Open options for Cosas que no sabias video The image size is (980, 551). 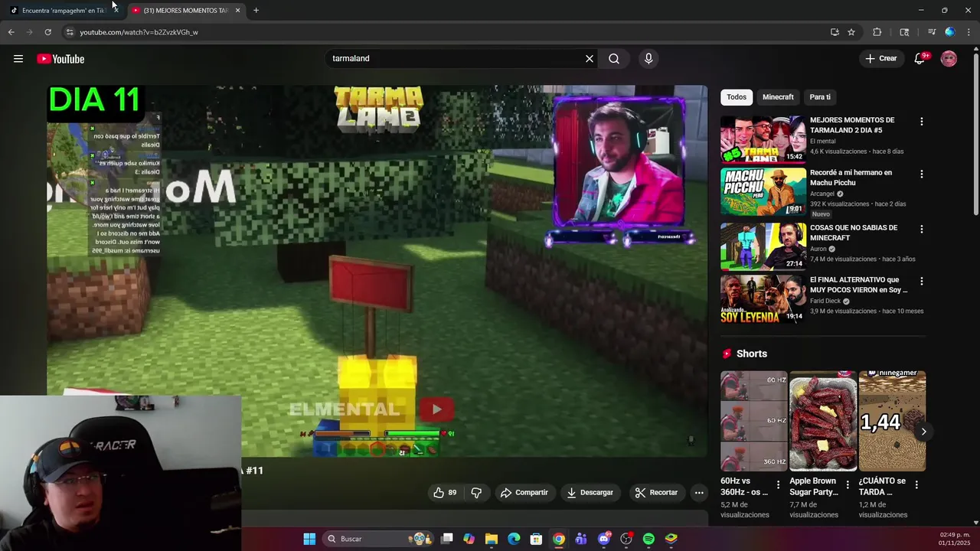click(921, 229)
